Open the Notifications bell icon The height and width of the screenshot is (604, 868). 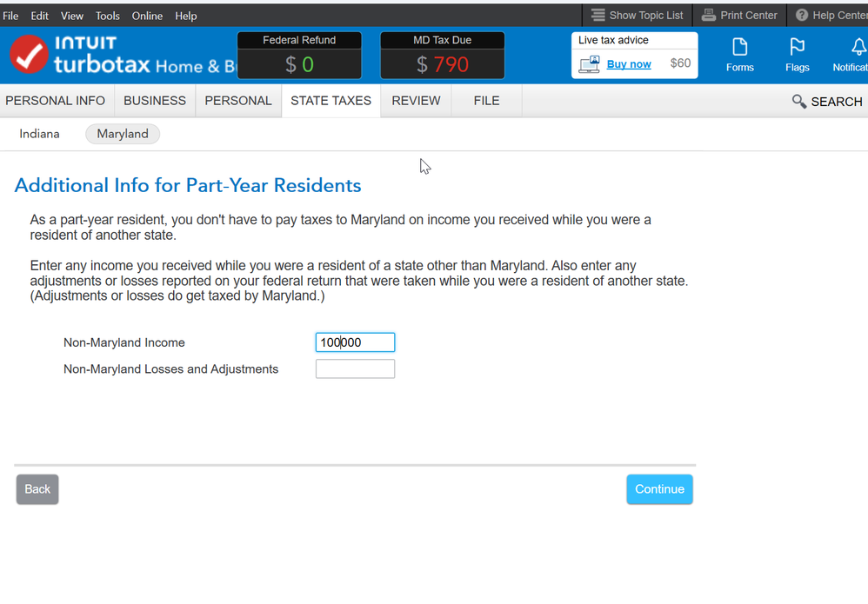(858, 48)
